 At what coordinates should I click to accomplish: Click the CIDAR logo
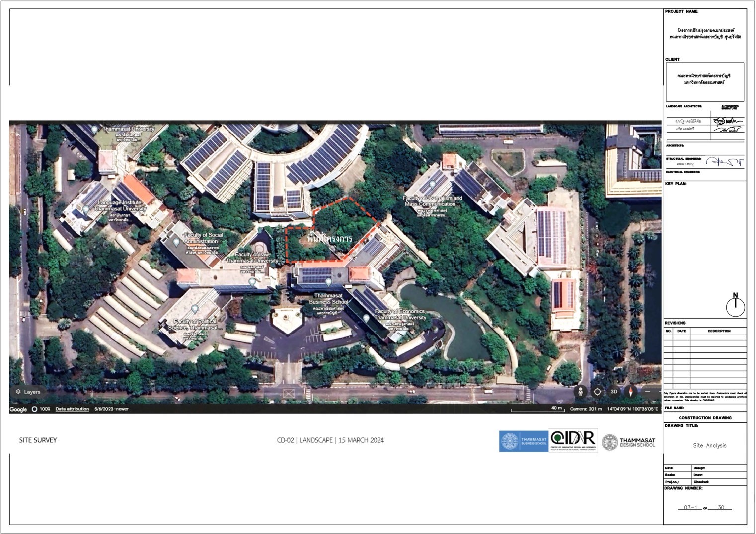[573, 441]
